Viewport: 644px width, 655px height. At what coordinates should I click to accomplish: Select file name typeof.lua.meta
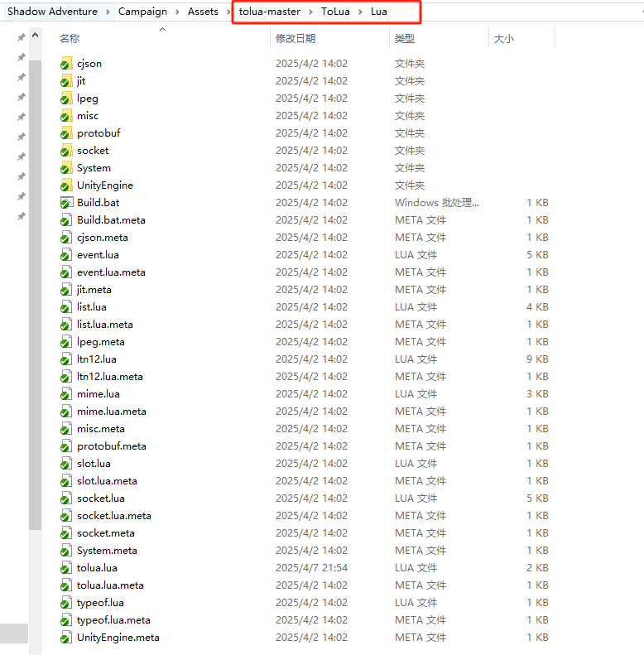[x=113, y=620]
